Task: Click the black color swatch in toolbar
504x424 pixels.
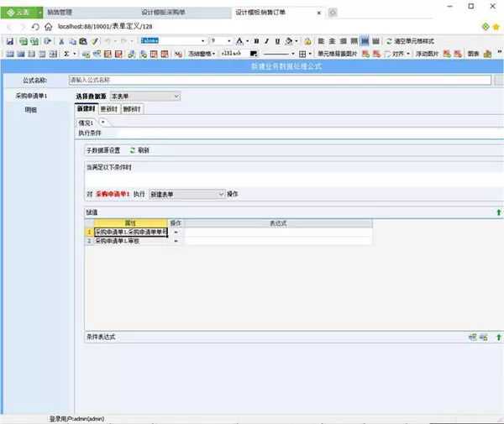Action: click(254, 54)
